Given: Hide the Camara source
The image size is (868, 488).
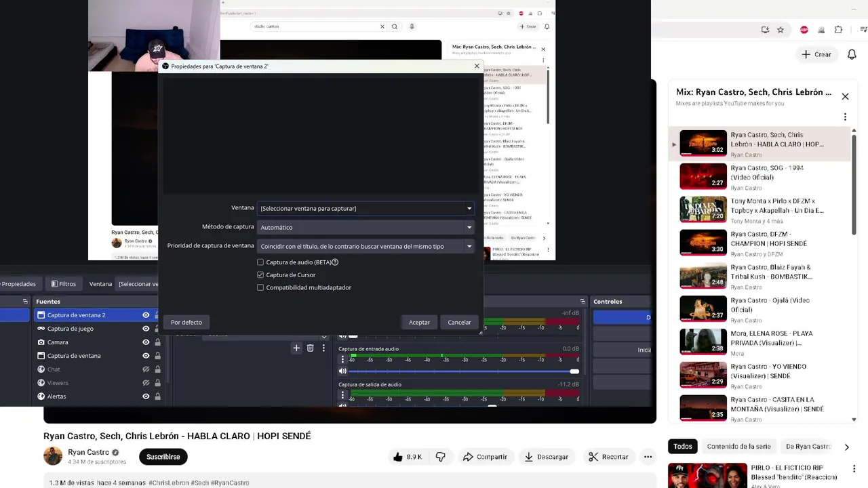Looking at the screenshot, I should 146,342.
